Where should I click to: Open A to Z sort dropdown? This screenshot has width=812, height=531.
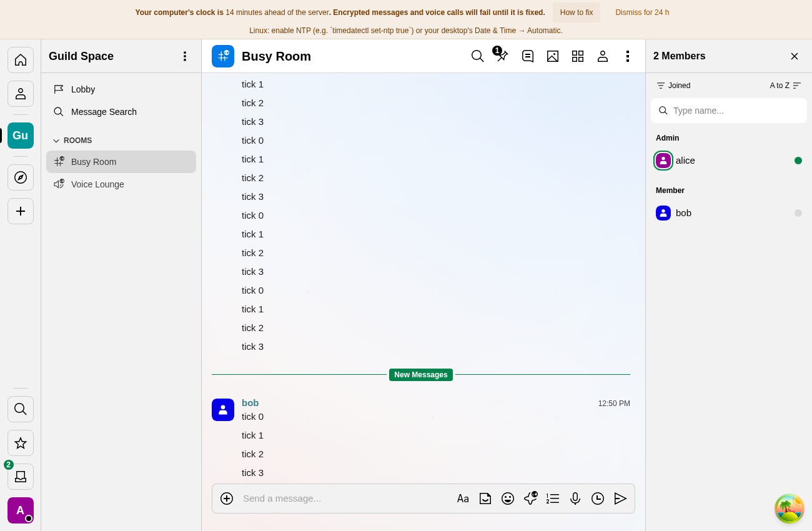[785, 86]
